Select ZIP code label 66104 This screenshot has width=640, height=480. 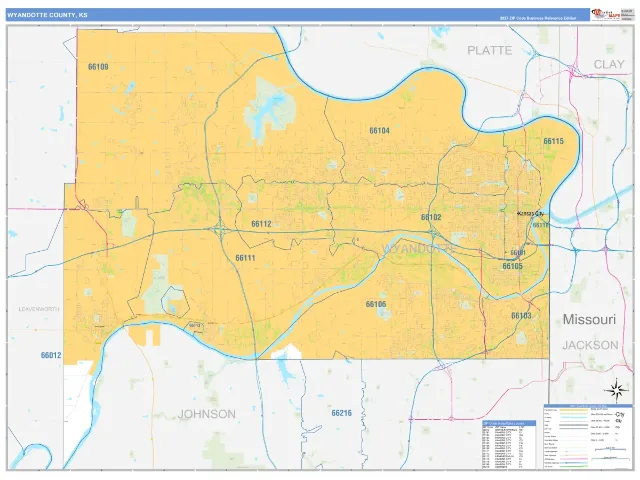pyautogui.click(x=380, y=131)
